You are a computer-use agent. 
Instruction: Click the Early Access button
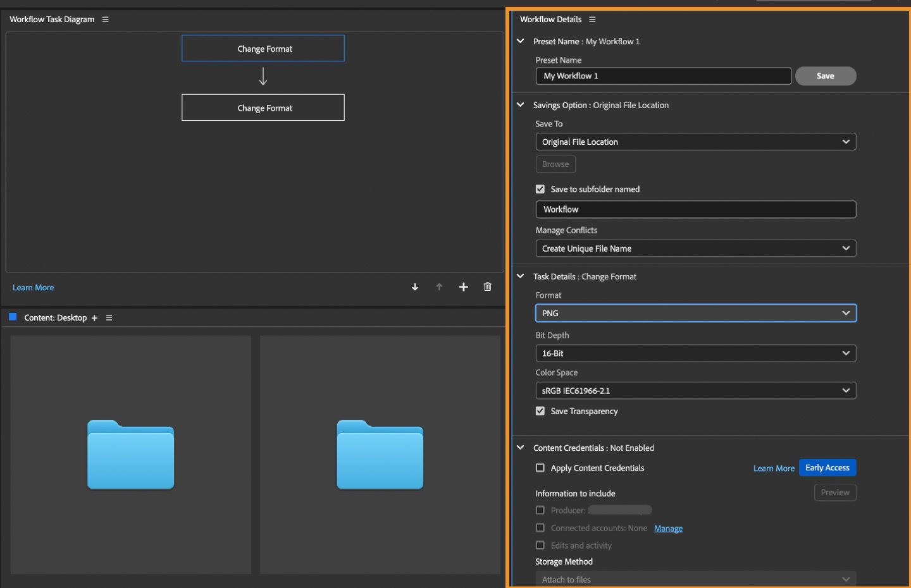[x=827, y=468]
